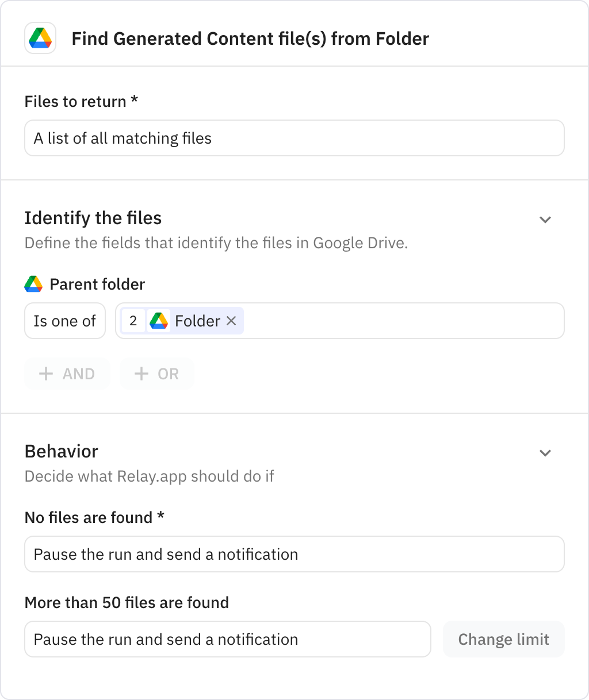Remove the Folder chip via its X
This screenshot has height=700, width=589.
point(231,321)
